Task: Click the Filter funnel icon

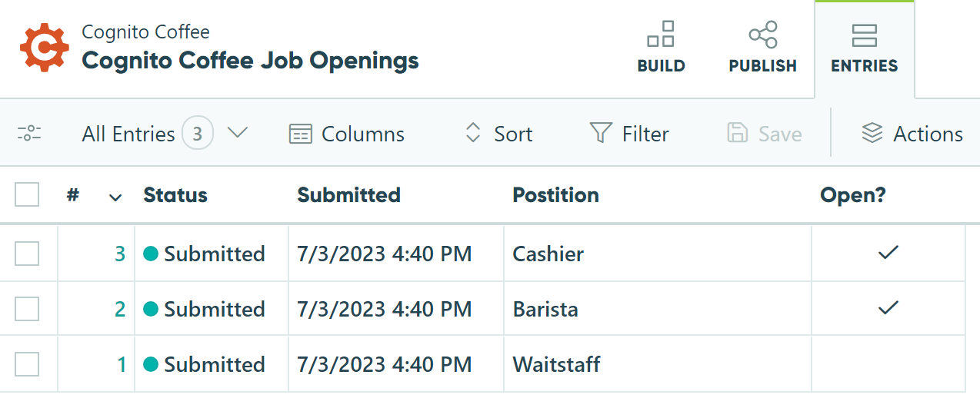Action: 601,133
